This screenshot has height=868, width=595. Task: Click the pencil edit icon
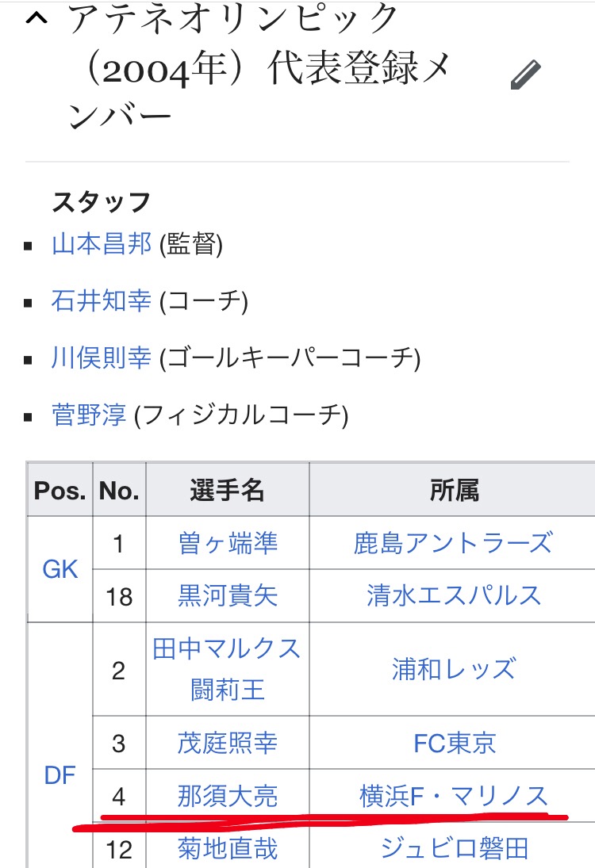(x=525, y=75)
